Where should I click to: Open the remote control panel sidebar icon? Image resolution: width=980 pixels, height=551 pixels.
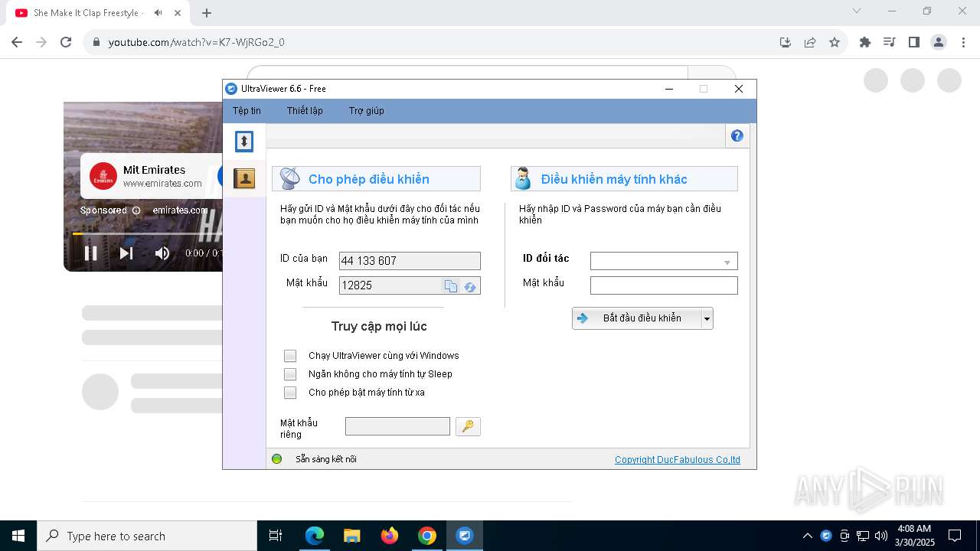pos(244,142)
